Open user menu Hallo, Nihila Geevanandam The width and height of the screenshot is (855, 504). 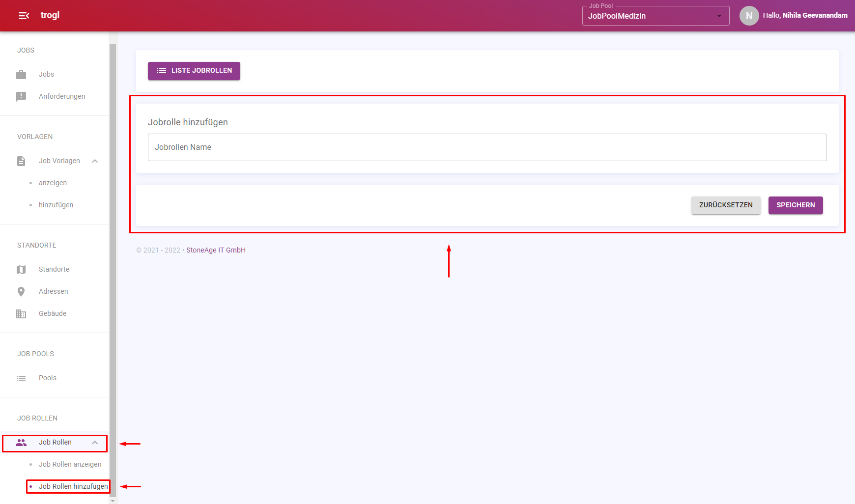click(805, 15)
